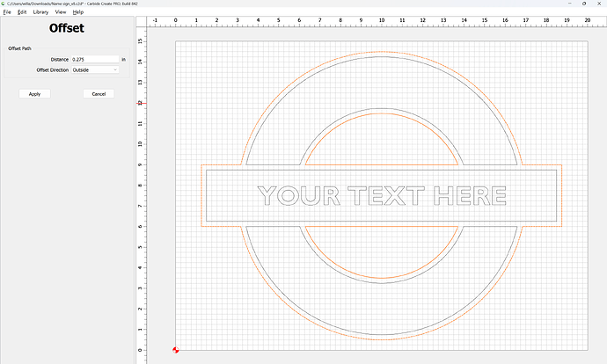
Task: Apply the offset path
Action: click(34, 93)
